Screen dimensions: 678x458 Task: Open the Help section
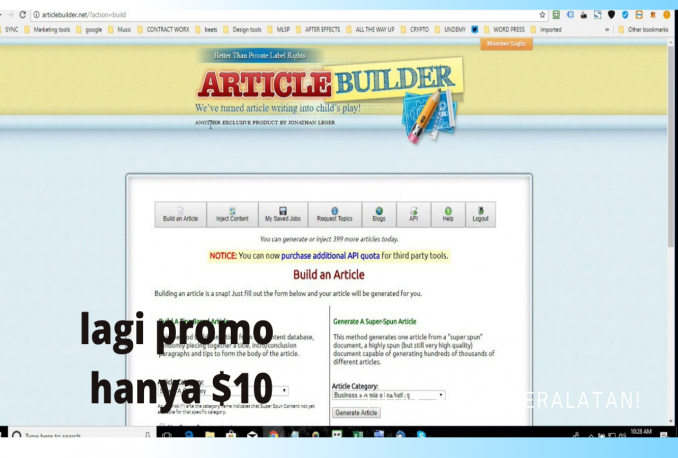pos(448,214)
